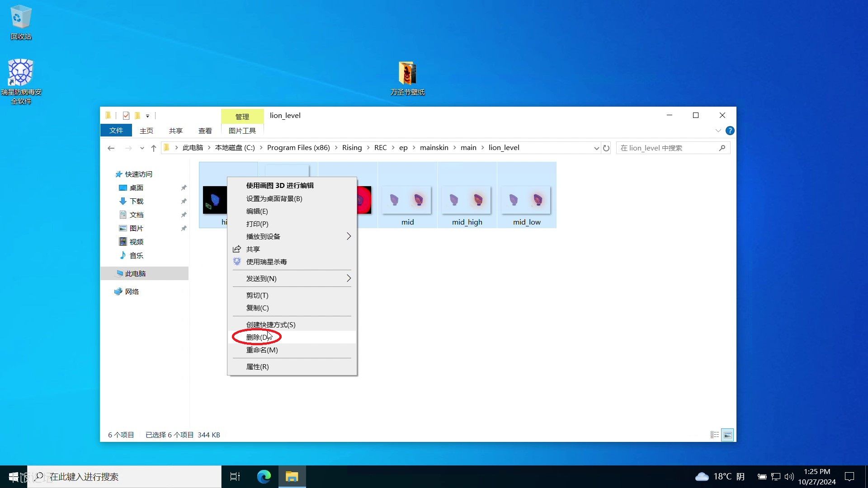
Task: Click the 文件 button in the ribbon
Action: (x=116, y=130)
